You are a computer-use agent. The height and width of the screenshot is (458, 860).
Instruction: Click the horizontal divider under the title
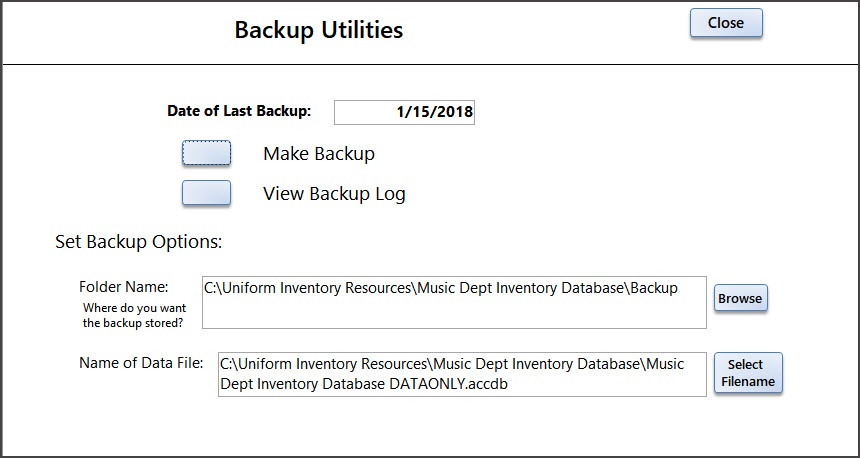click(x=430, y=65)
